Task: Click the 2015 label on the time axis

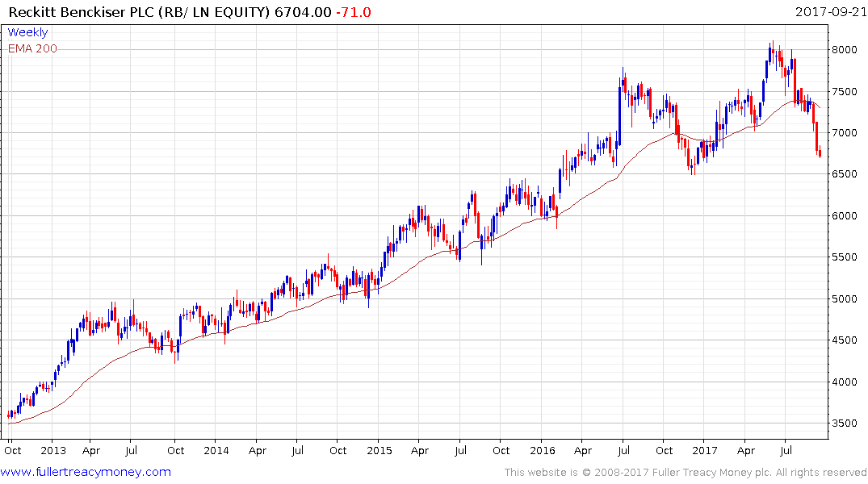Action: pos(379,450)
